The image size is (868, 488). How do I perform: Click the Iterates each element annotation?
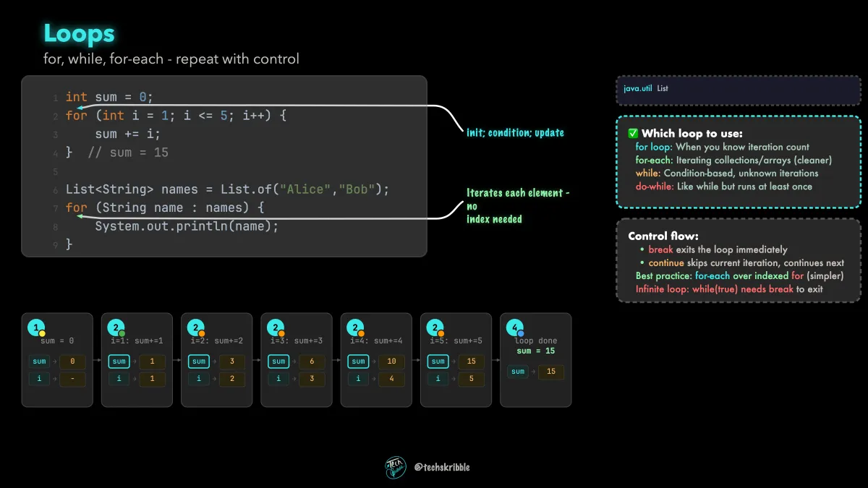(518, 206)
